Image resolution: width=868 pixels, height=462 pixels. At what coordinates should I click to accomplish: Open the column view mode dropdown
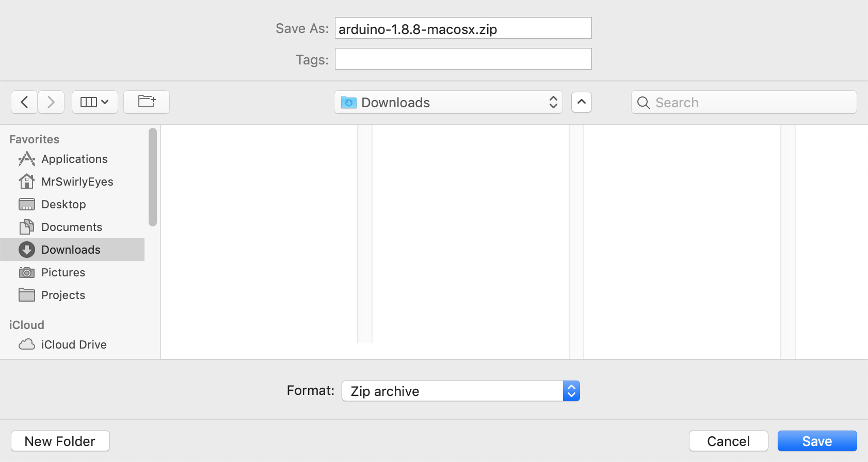click(x=95, y=102)
